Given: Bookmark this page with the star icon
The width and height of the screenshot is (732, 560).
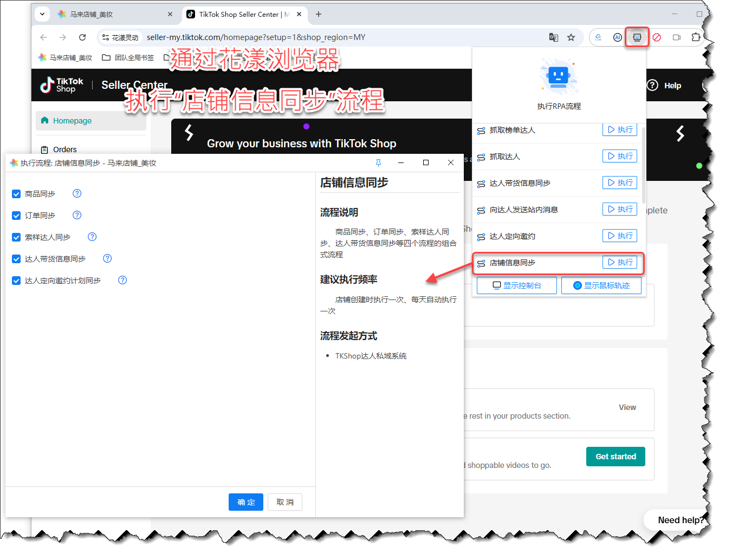Looking at the screenshot, I should coord(571,37).
